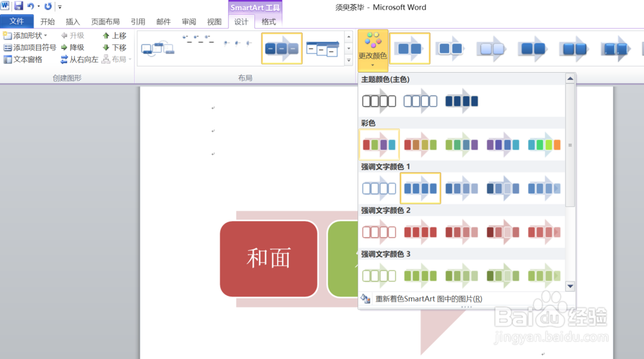The image size is (644, 359).
Task: Pick the Accent 3 outline-only green scheme
Action: pos(379,275)
